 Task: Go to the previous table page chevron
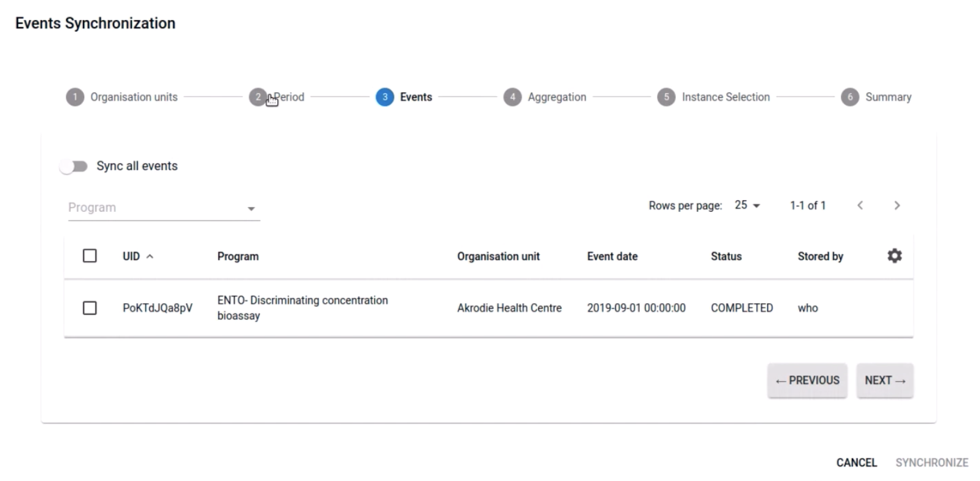(860, 205)
